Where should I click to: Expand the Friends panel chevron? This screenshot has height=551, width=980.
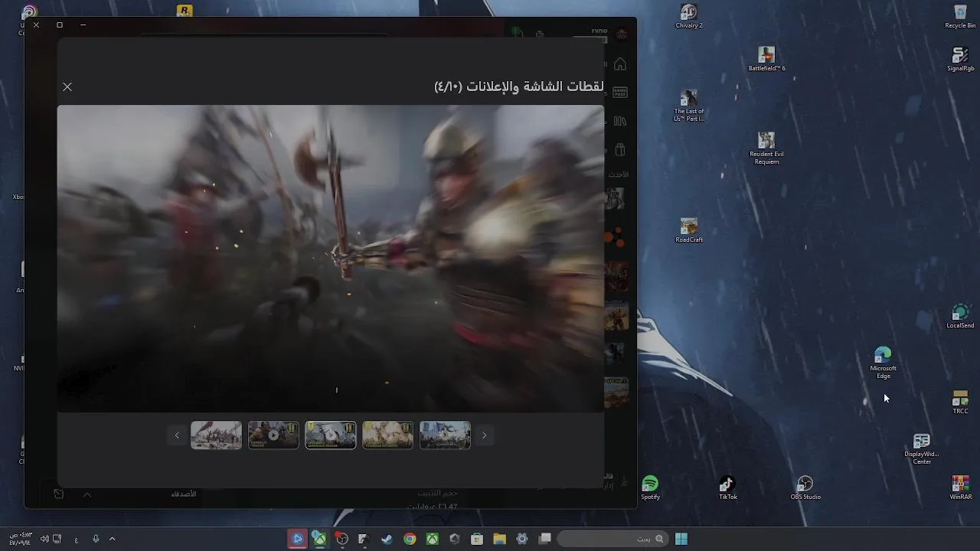pyautogui.click(x=87, y=494)
